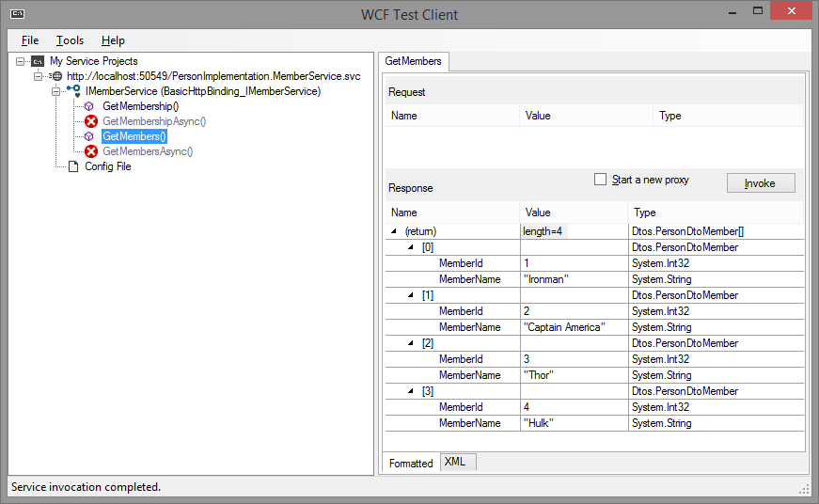Open the File menu

(30, 40)
